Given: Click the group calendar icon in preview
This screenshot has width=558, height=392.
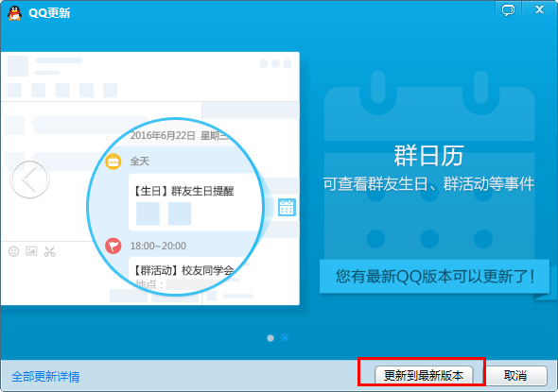Looking at the screenshot, I should (287, 207).
